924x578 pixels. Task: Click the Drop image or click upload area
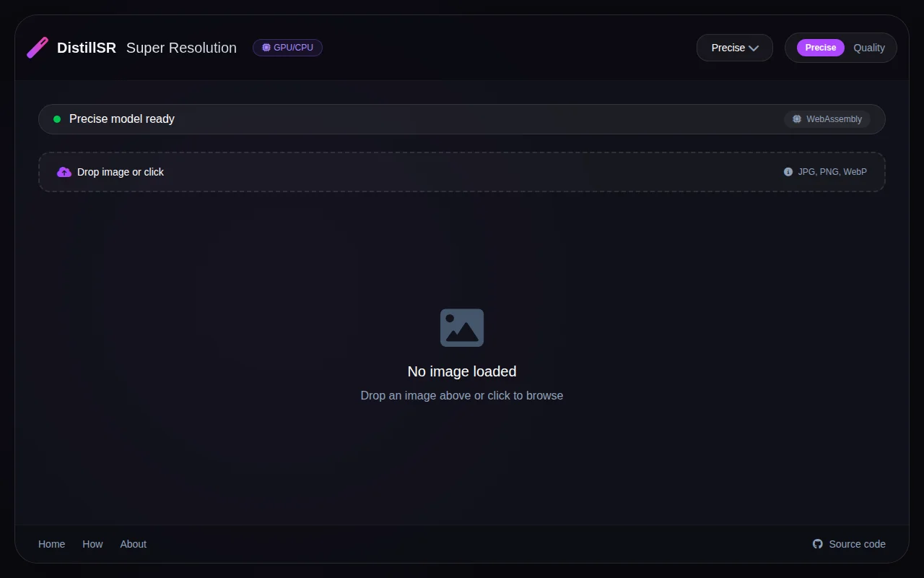(462, 172)
